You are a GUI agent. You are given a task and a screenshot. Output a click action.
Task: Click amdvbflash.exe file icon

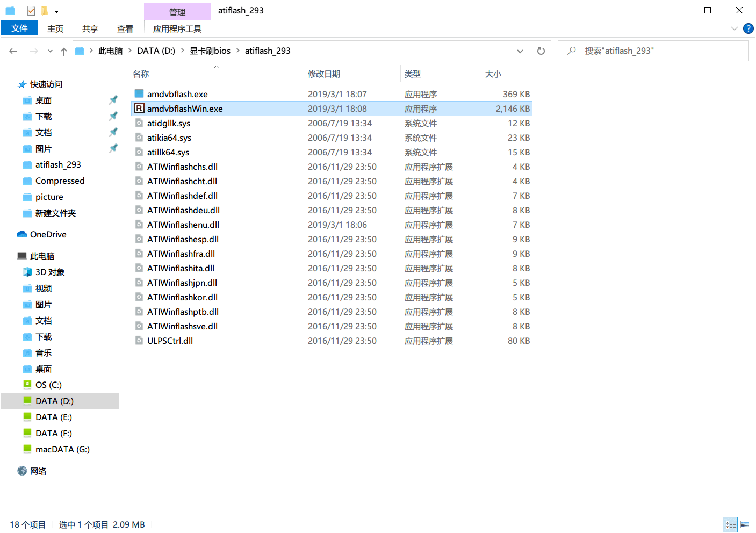[x=139, y=94]
